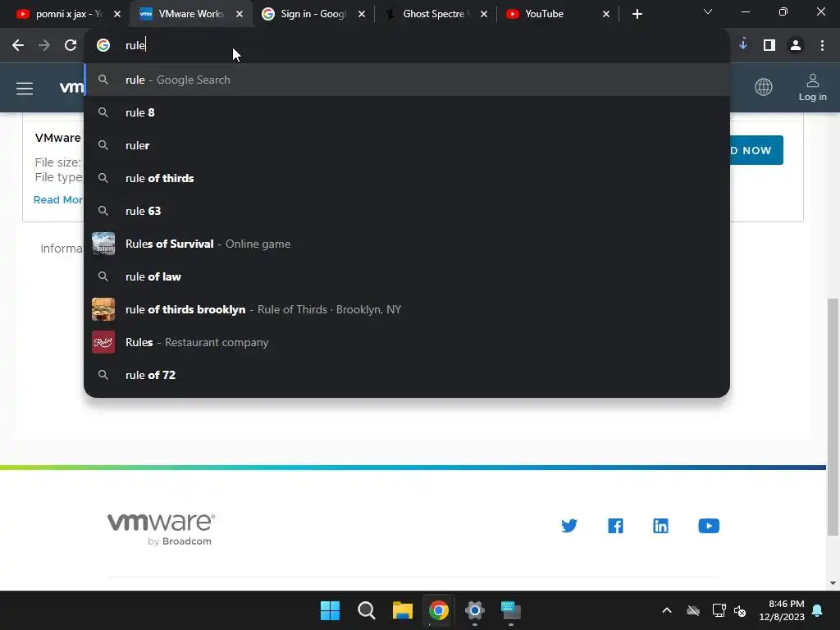
Task: Select the 'rule 8' suggestion
Action: tap(407, 112)
